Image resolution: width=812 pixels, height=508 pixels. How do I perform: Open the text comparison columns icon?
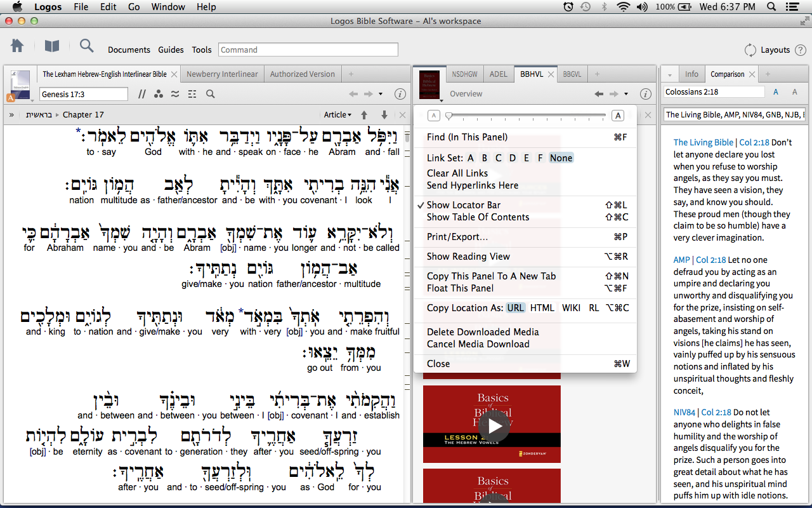coord(192,94)
